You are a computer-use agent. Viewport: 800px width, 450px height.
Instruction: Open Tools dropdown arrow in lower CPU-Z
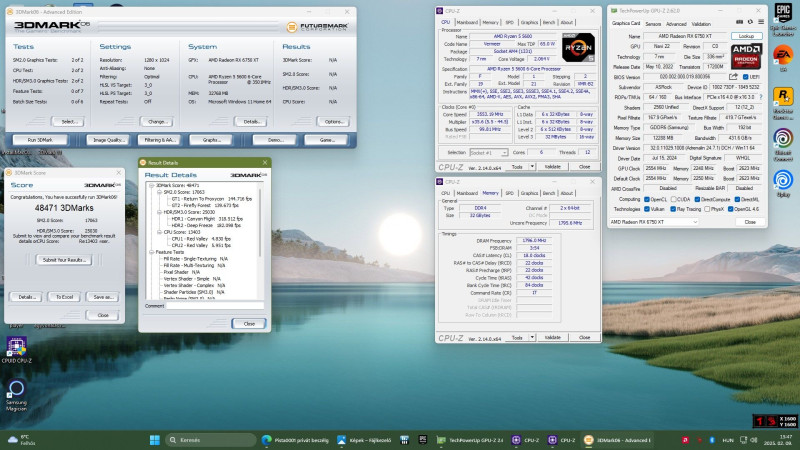(532, 337)
